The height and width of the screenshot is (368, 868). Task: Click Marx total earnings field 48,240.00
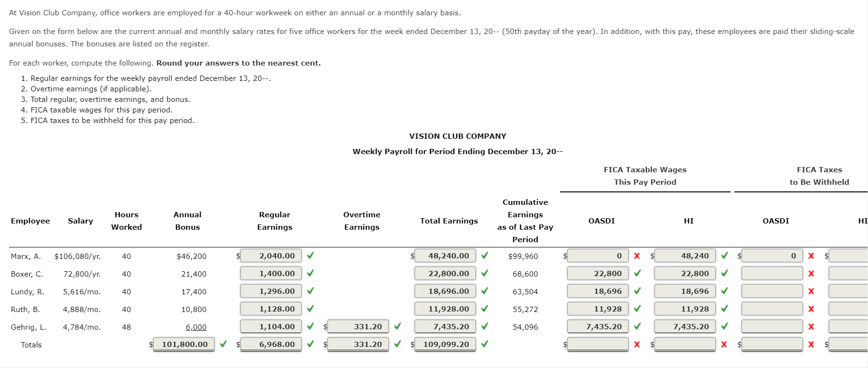click(445, 256)
